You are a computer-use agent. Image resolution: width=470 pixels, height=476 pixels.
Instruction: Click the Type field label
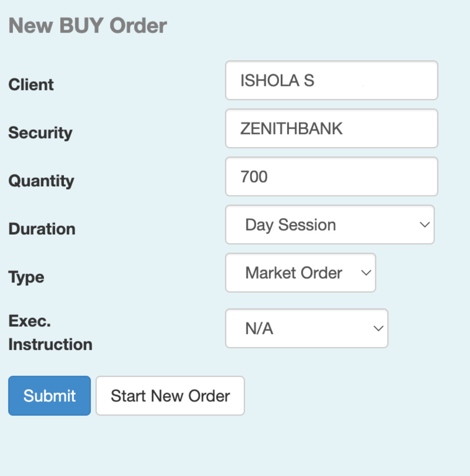[x=26, y=277]
